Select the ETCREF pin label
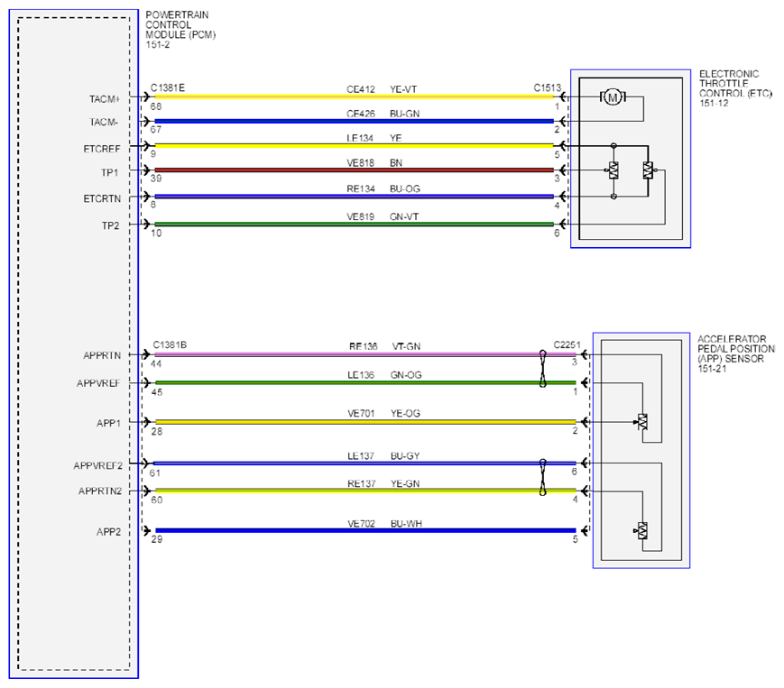The height and width of the screenshot is (688, 784). (x=102, y=149)
